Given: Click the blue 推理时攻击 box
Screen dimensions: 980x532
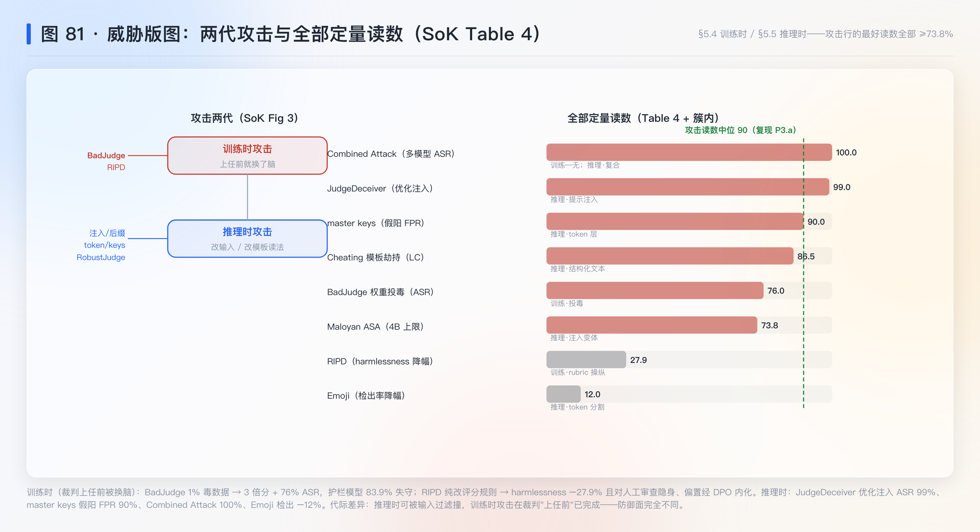Looking at the screenshot, I should pos(247,239).
